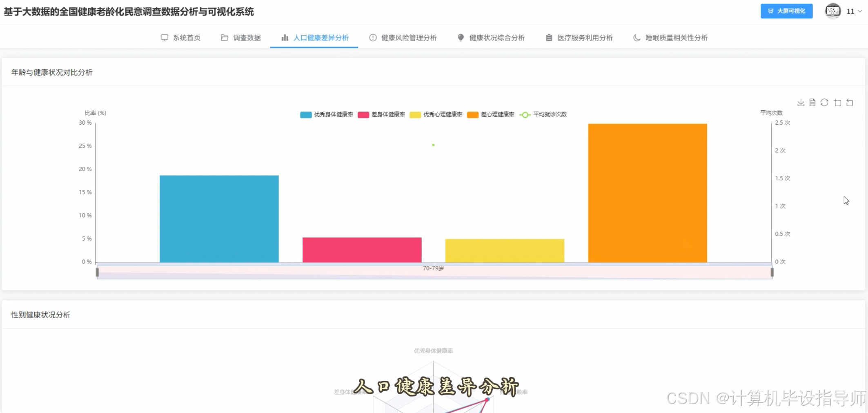Viewport: 868px width, 413px height.
Task: Click the zoom reset icon on the chart
Action: (x=850, y=103)
